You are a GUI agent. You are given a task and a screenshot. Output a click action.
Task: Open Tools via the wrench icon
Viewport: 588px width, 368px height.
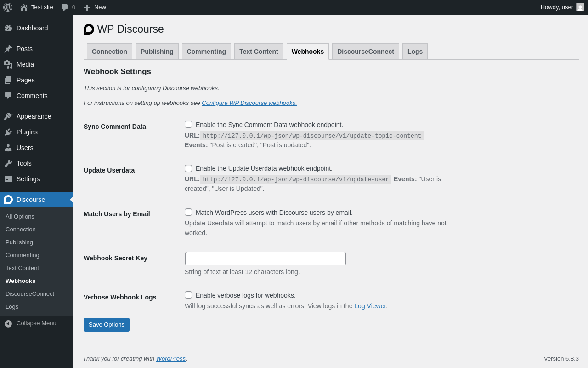coord(8,163)
